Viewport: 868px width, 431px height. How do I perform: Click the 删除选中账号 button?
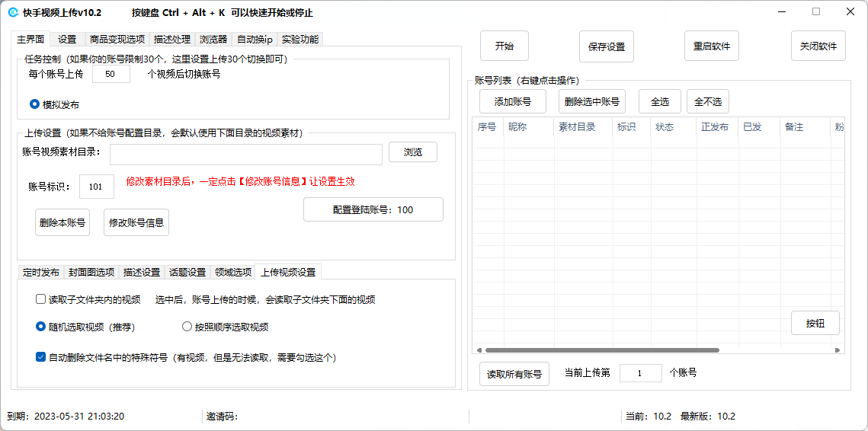591,101
